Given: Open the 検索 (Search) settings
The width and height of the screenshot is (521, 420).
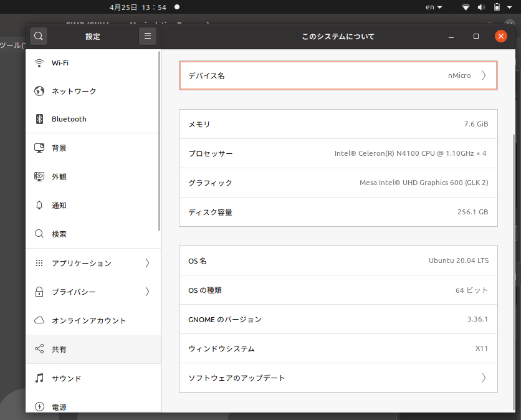Looking at the screenshot, I should pyautogui.click(x=39, y=234).
